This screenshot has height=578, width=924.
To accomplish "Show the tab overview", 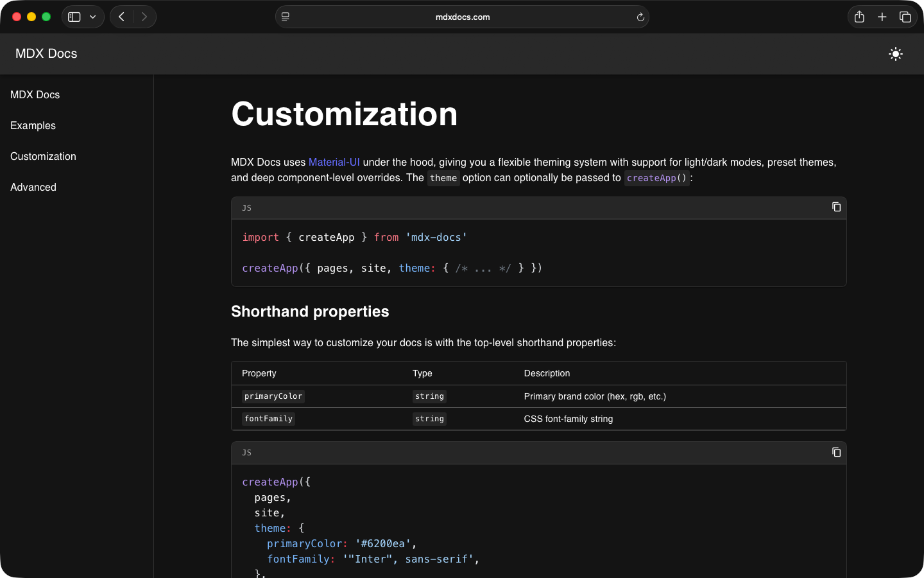I will pos(905,17).
